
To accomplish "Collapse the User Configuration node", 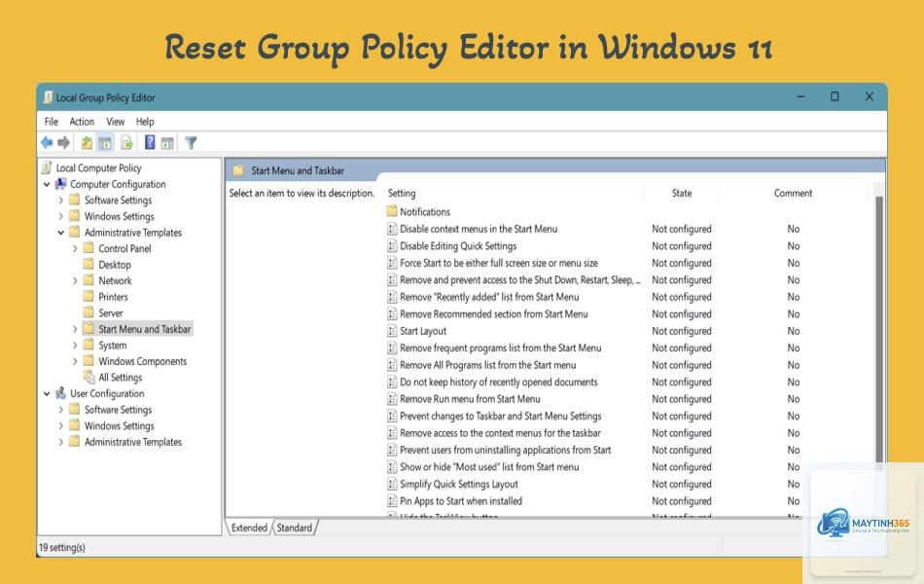I will click(47, 393).
